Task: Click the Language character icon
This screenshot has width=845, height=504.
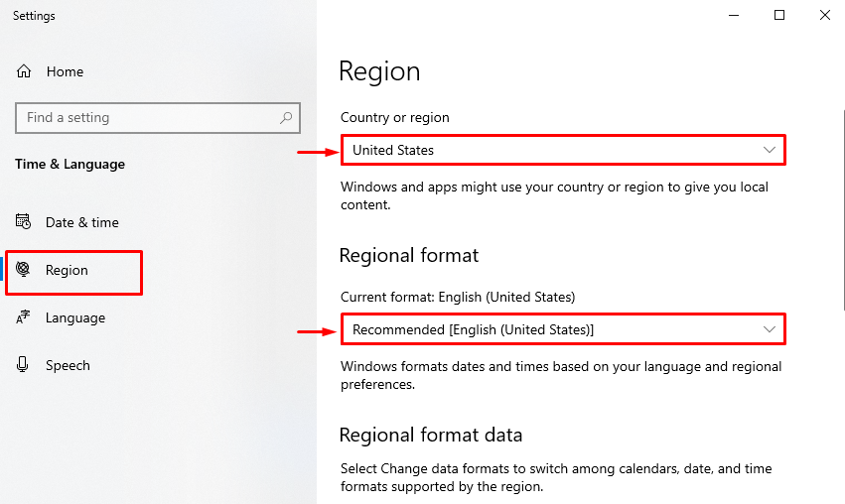Action: (x=24, y=317)
